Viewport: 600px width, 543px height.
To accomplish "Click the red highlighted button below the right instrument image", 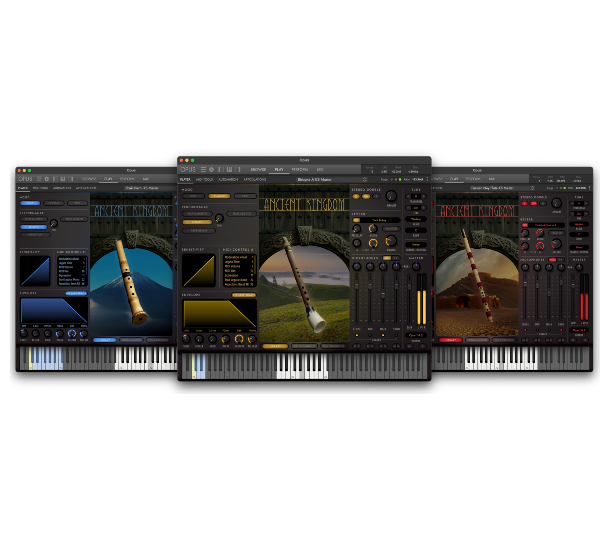I will (450, 340).
